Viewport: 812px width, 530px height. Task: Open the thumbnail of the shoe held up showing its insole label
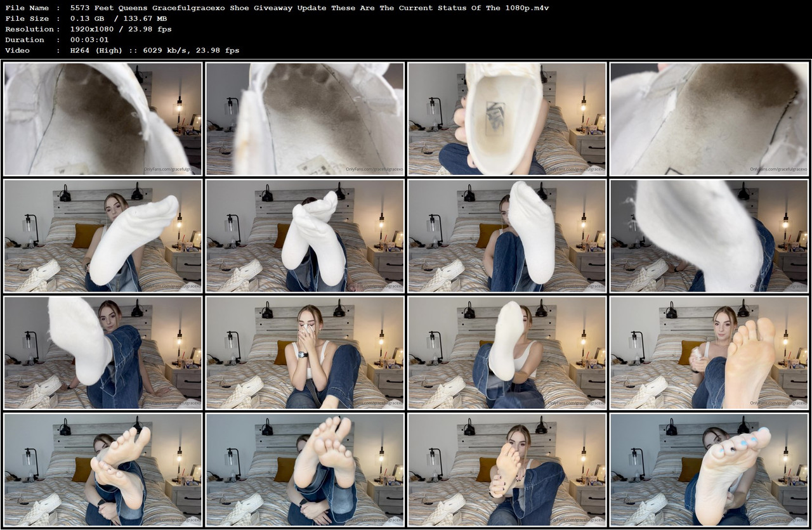coord(507,119)
